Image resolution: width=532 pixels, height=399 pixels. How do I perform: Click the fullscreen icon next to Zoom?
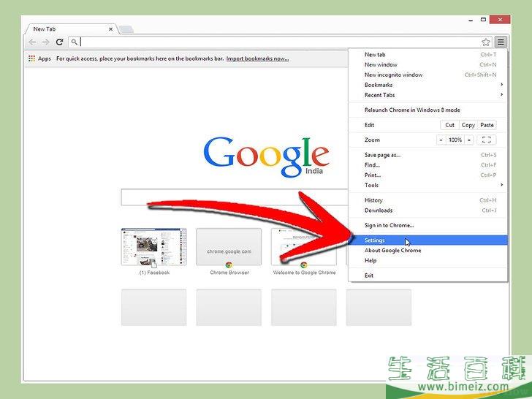click(x=486, y=140)
